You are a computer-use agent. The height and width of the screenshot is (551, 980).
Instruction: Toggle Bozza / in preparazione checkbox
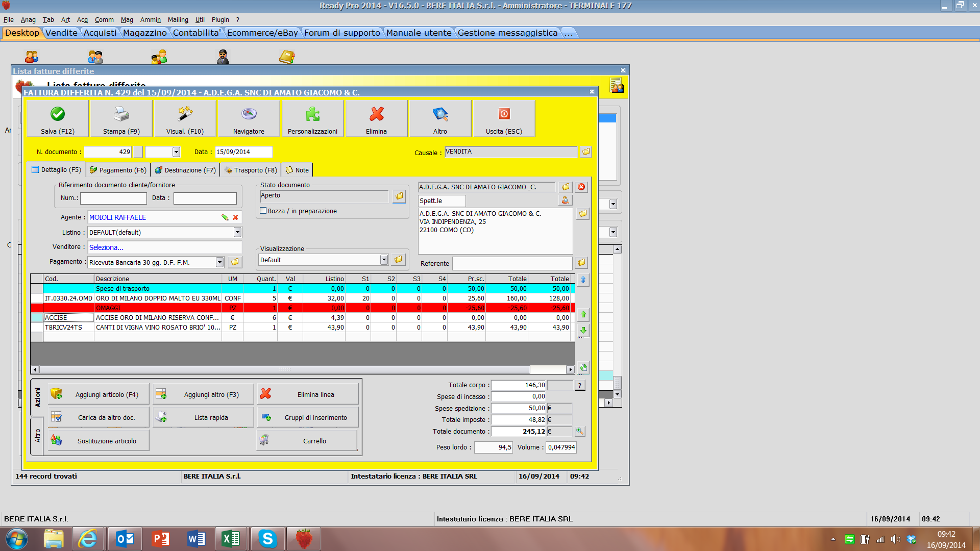click(263, 211)
